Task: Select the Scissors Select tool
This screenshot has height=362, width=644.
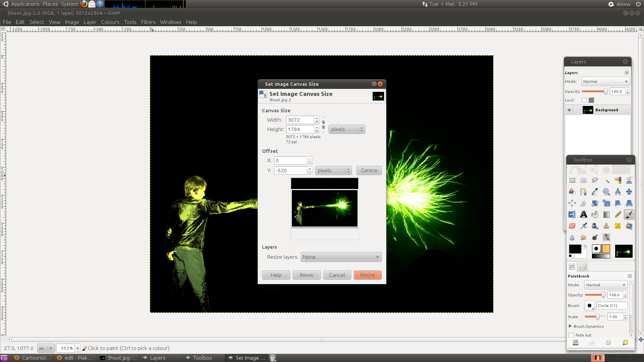Action: click(629, 180)
